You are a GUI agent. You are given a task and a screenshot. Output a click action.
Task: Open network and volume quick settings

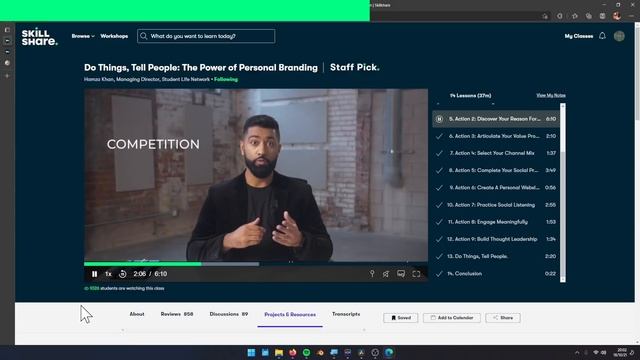[600, 352]
